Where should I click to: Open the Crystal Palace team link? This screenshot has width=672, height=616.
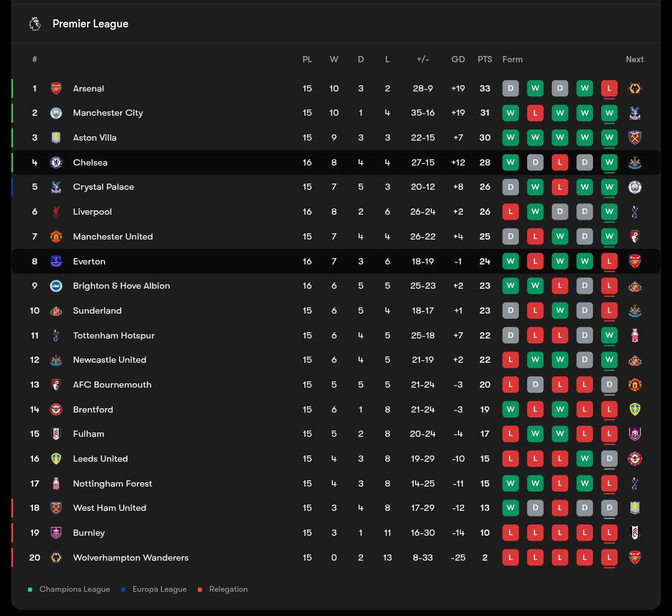click(103, 187)
